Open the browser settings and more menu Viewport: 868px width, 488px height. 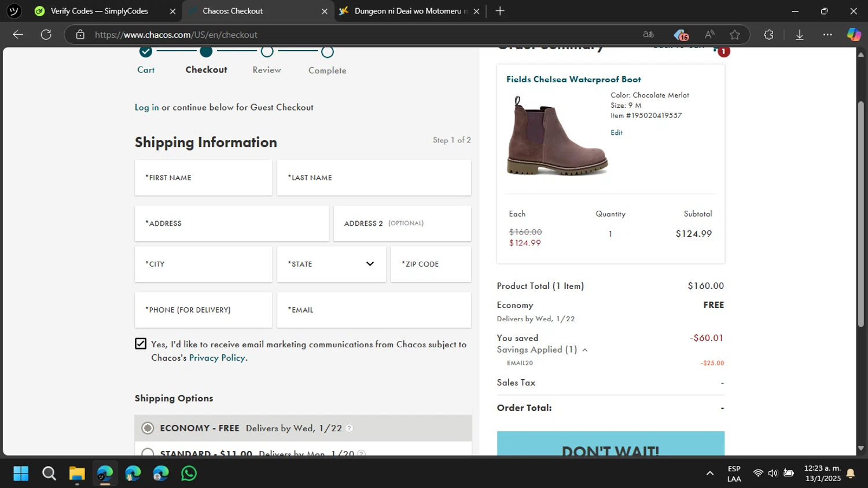827,35
